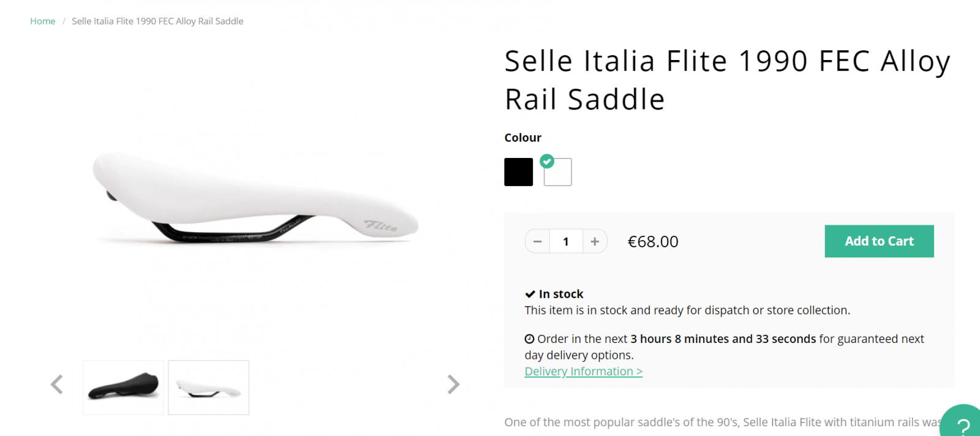Focus the quantity input field

(x=566, y=241)
